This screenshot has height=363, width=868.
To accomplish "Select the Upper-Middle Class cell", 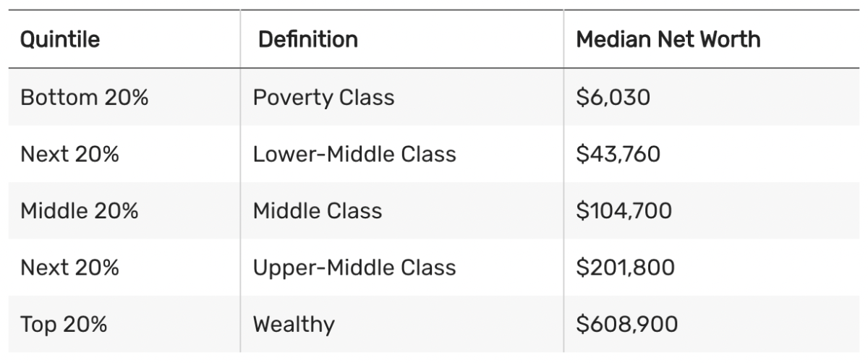I will (x=354, y=268).
